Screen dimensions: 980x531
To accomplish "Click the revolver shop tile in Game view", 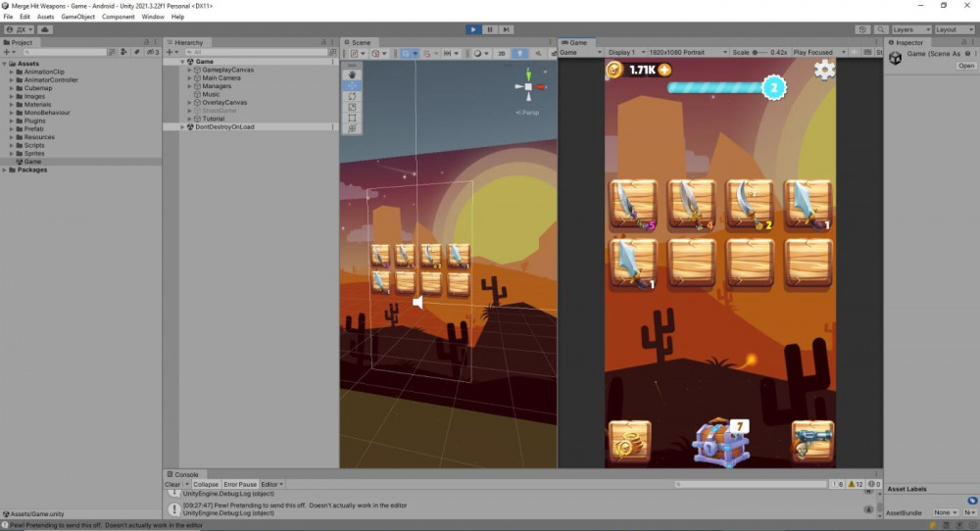I will click(812, 441).
